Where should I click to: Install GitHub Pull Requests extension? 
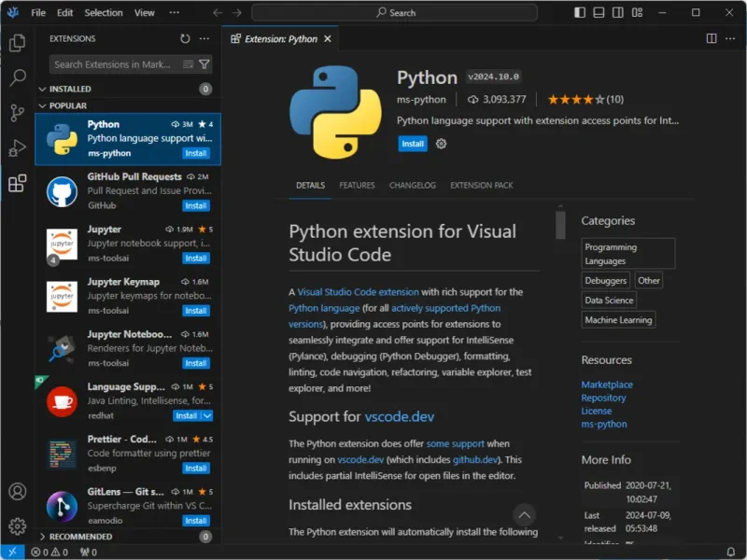point(196,205)
